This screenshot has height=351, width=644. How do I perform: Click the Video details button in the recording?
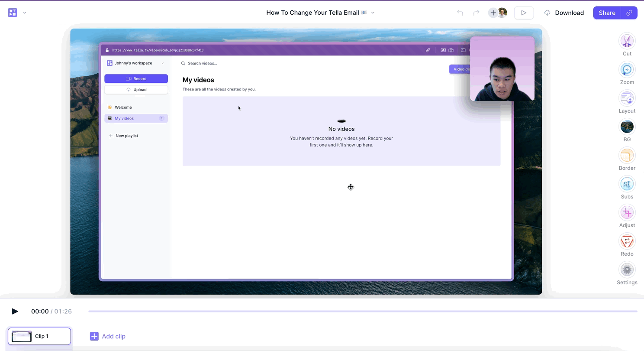point(460,69)
